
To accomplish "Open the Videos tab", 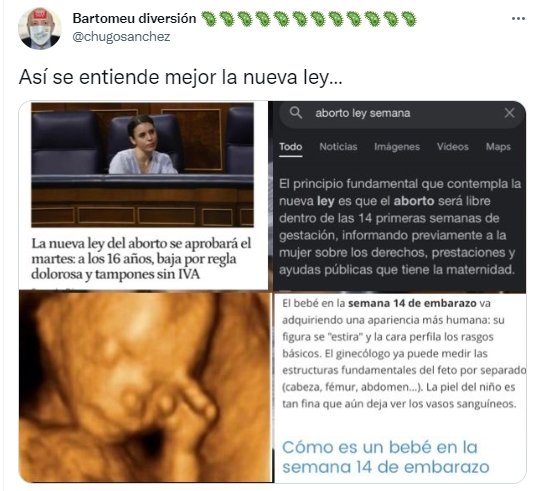I will coord(453,147).
